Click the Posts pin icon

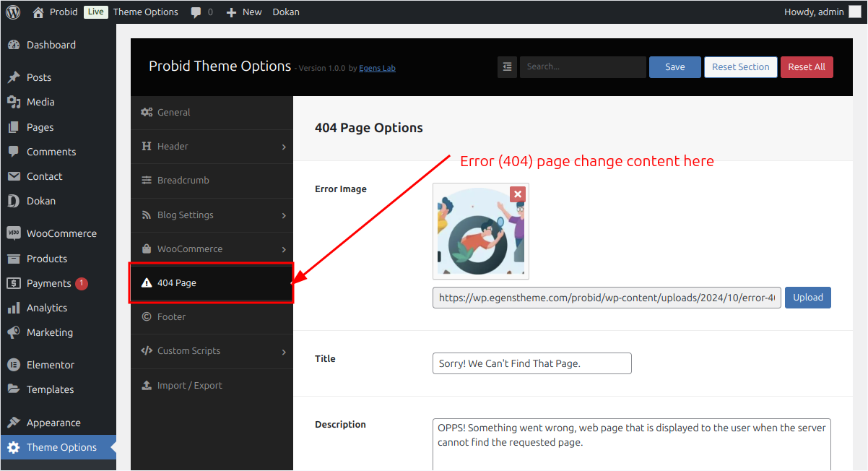pyautogui.click(x=14, y=77)
